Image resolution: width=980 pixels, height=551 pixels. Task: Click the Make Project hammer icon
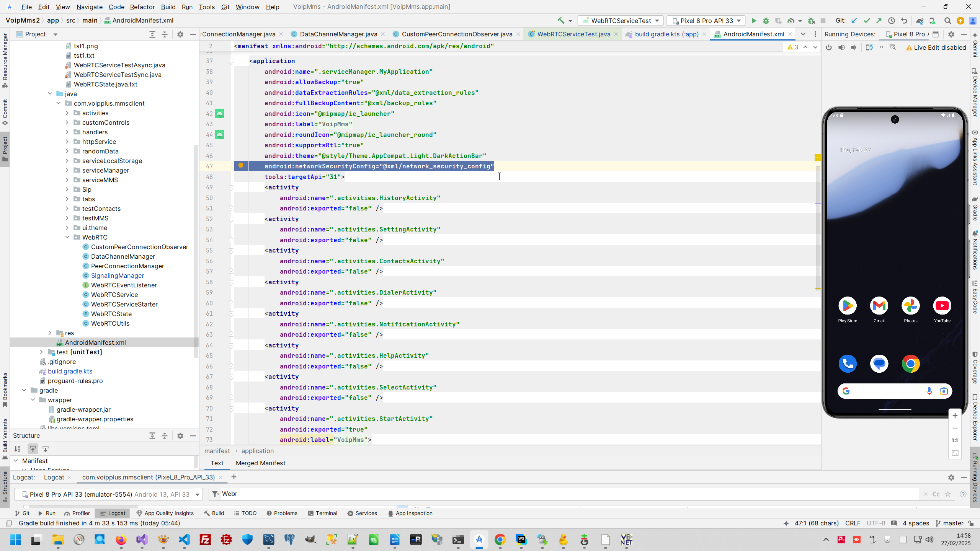[x=561, y=21]
